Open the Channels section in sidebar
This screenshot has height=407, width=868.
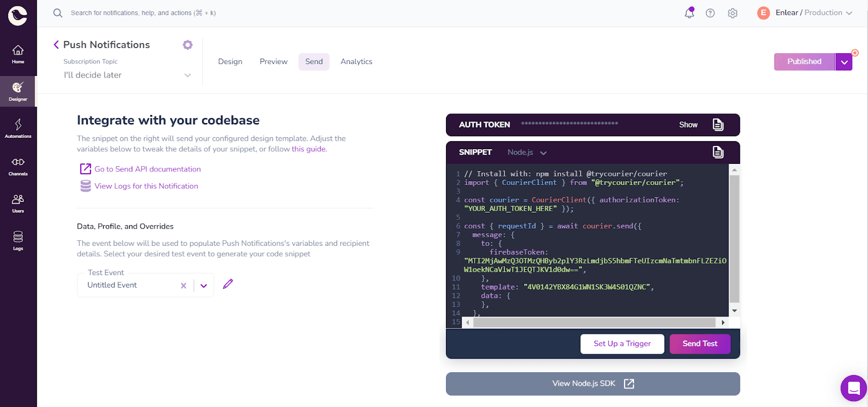(x=18, y=166)
